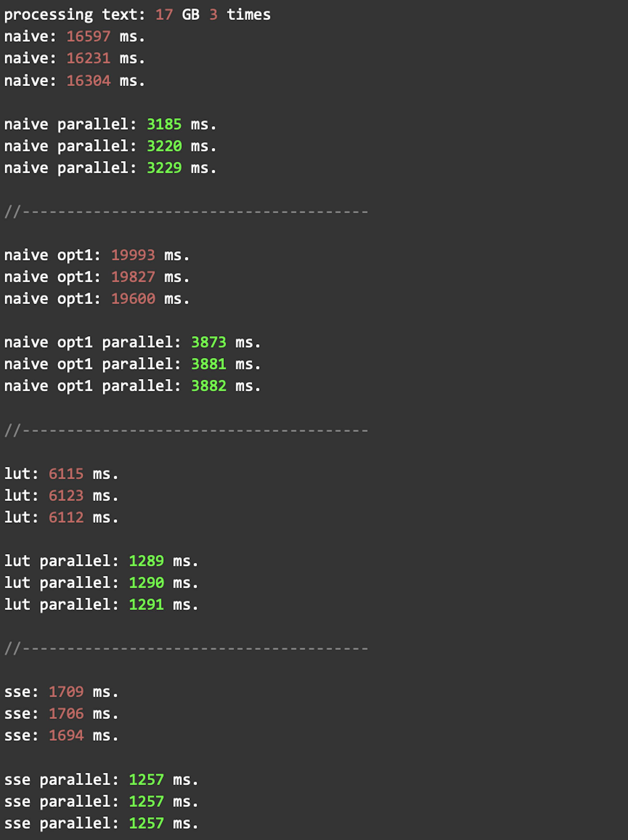Click the 1709 sse timing value
628x840 pixels.
point(66,692)
